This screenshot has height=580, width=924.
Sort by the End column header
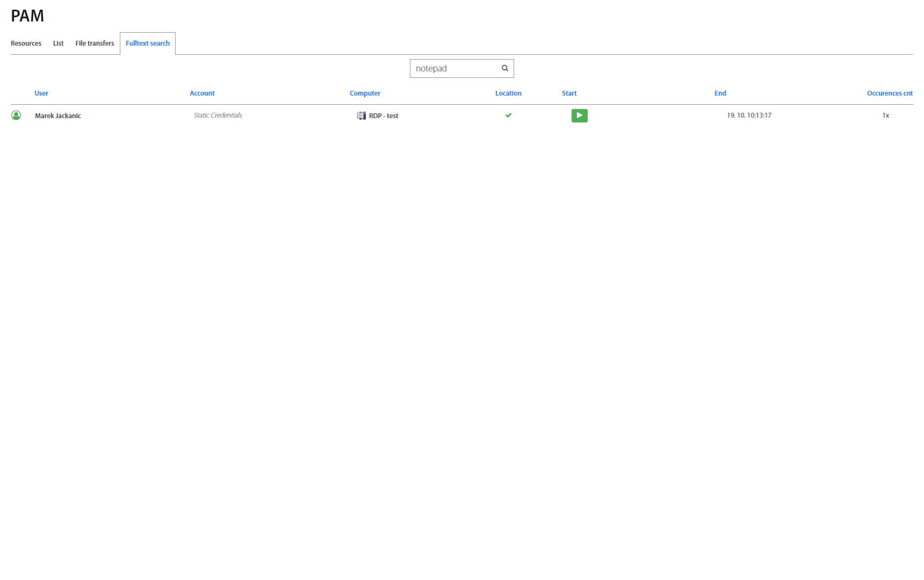[x=720, y=93]
